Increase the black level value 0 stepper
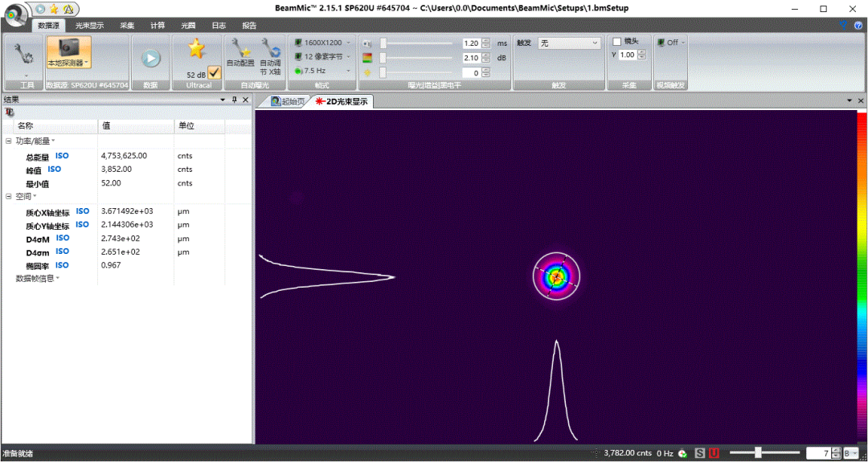 coord(485,70)
